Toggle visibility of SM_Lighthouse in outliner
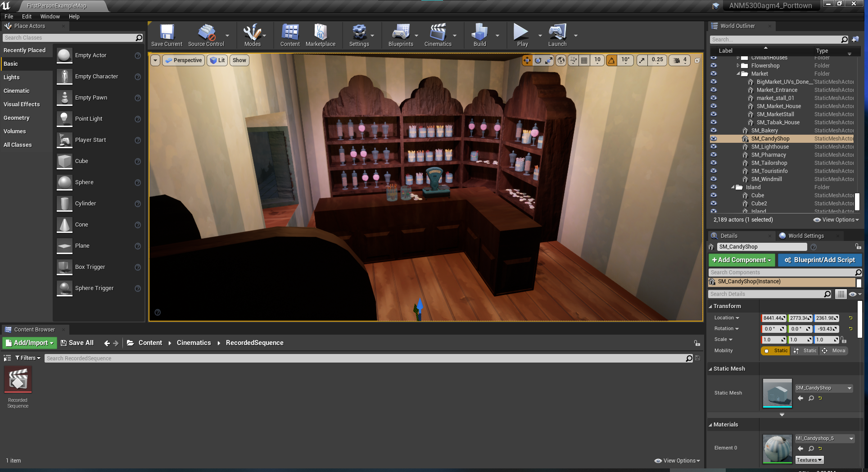This screenshot has height=472, width=868. [x=714, y=147]
